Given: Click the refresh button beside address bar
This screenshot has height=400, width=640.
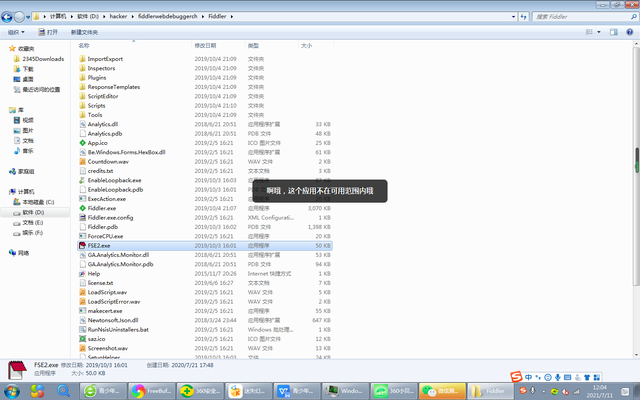Looking at the screenshot, I should tap(524, 17).
